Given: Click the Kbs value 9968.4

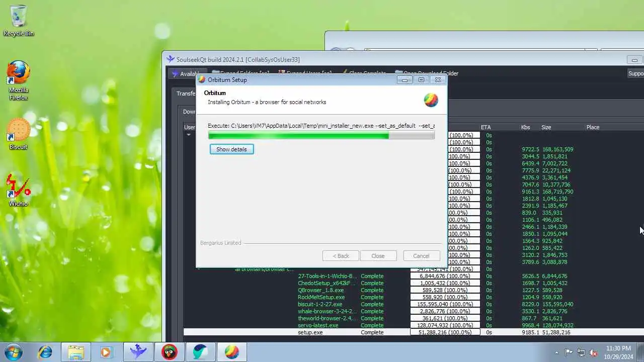Looking at the screenshot, I should pyautogui.click(x=530, y=325).
